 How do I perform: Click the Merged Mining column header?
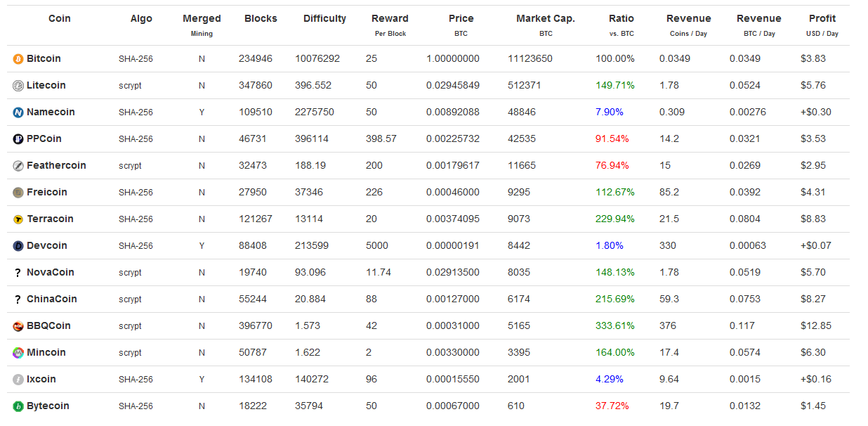[202, 19]
